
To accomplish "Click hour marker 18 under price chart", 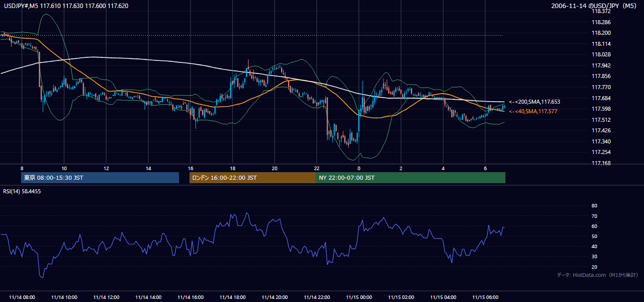I will click(232, 169).
